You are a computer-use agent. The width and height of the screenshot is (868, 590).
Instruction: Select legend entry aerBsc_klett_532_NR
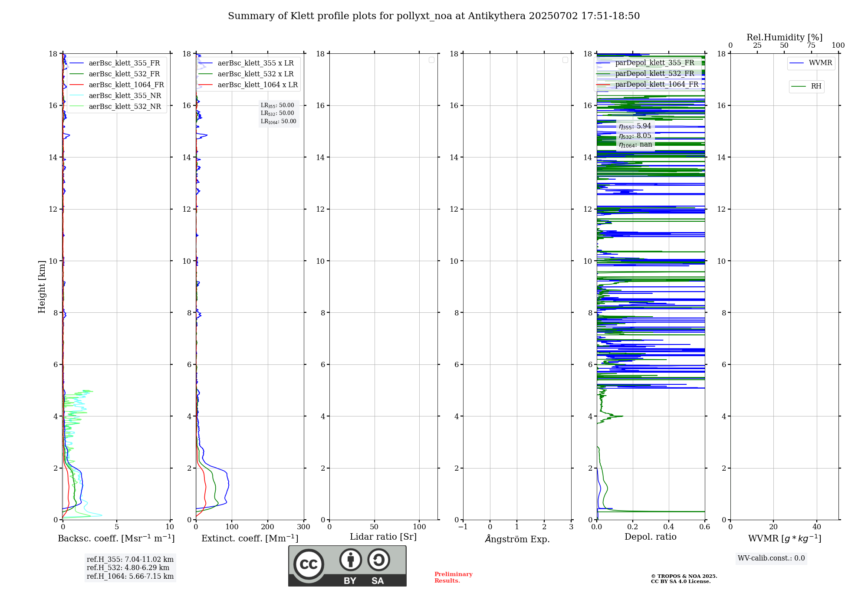(x=125, y=107)
